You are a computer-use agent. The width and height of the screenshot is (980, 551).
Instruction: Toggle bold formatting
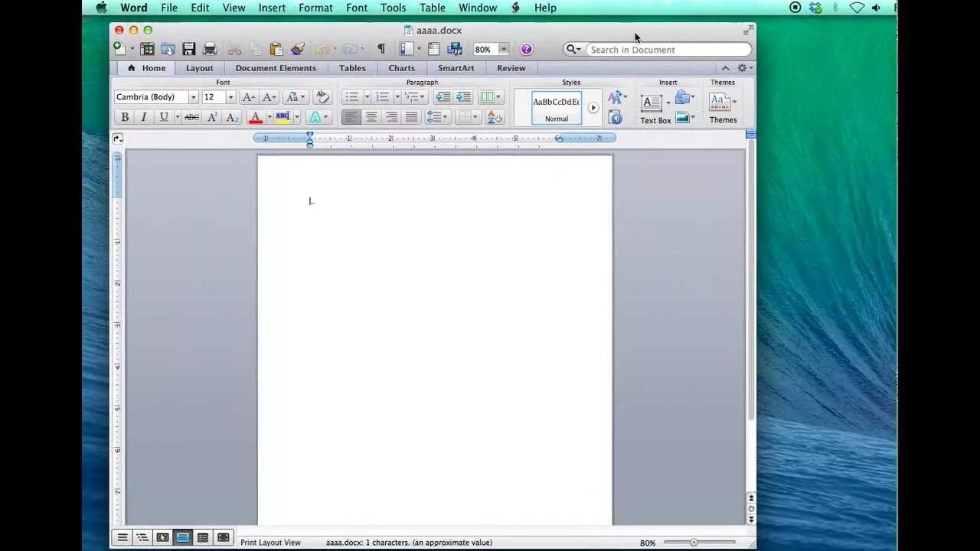[124, 117]
